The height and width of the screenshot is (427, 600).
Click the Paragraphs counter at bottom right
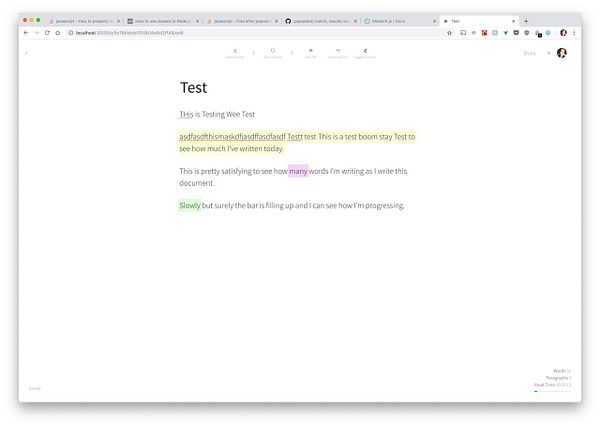click(x=558, y=378)
